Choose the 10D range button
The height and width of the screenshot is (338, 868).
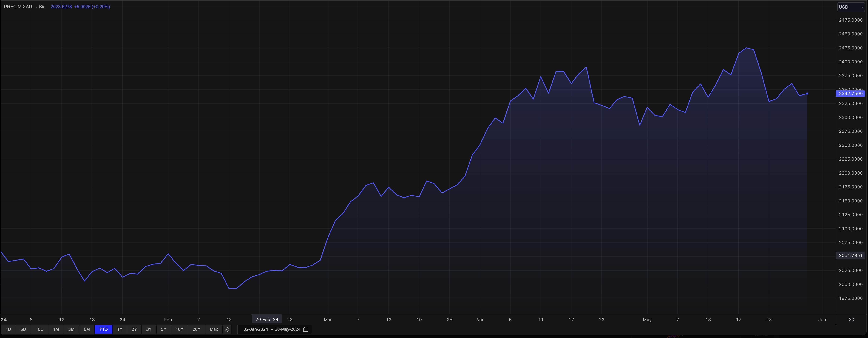click(39, 329)
